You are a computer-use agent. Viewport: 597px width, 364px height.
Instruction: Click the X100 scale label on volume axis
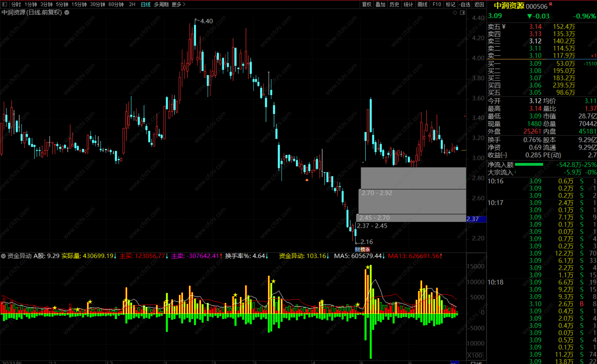475,355
